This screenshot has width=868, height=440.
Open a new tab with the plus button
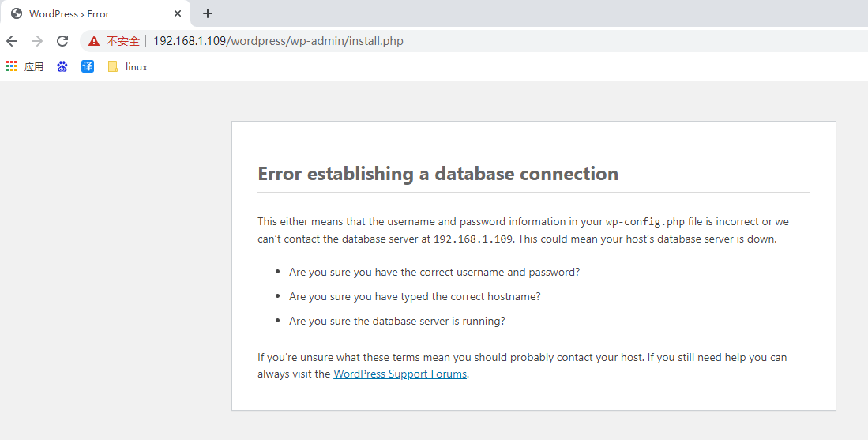208,14
